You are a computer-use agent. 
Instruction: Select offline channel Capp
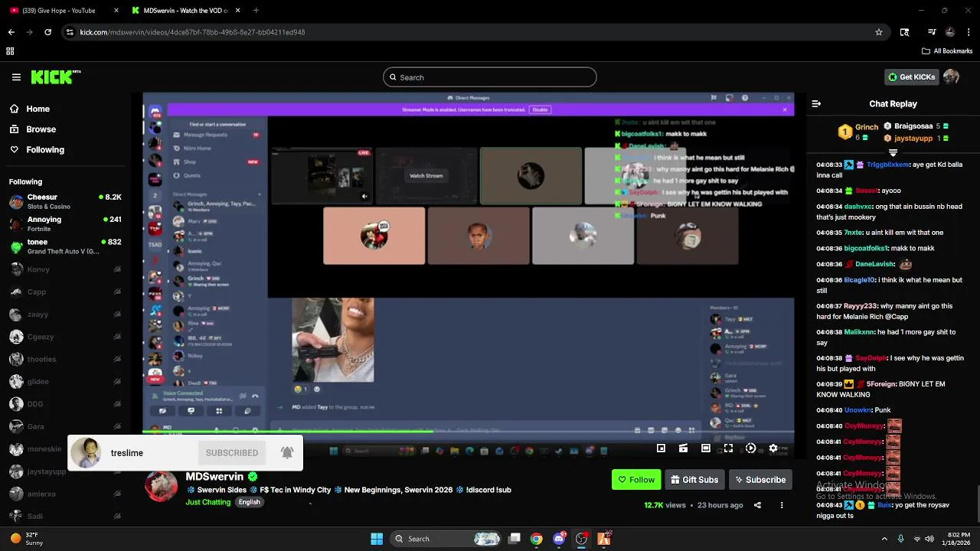(x=65, y=292)
